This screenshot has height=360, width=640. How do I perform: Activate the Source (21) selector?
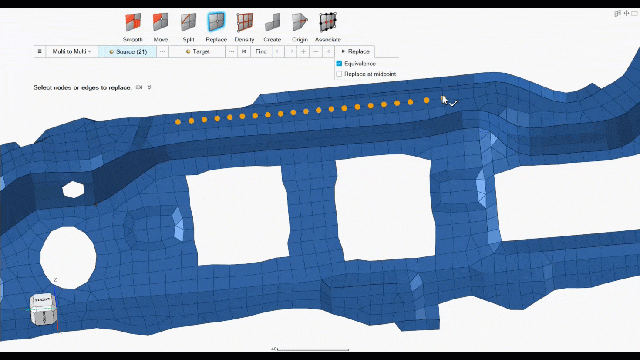127,51
